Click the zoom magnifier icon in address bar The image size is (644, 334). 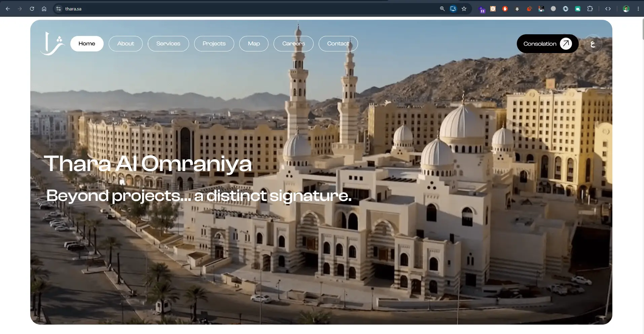coord(442,9)
